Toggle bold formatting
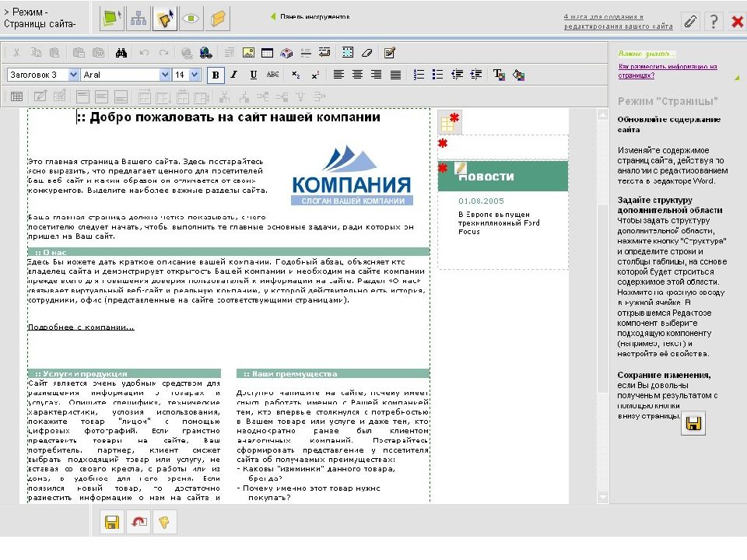The height and width of the screenshot is (560, 747). click(216, 75)
